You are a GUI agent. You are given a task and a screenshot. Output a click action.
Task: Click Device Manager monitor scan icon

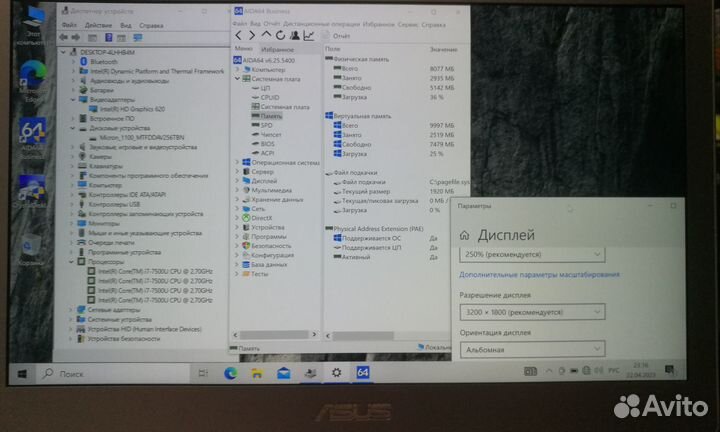tap(138, 38)
